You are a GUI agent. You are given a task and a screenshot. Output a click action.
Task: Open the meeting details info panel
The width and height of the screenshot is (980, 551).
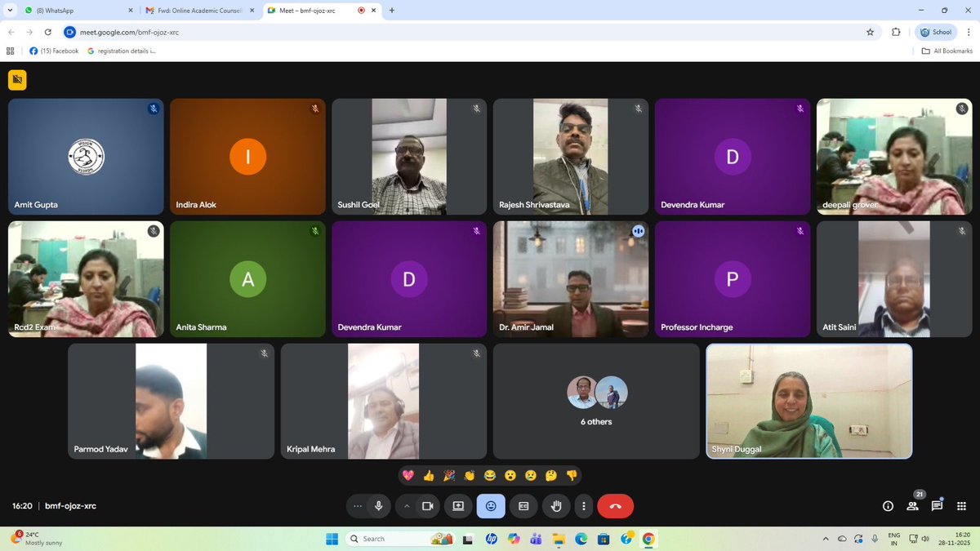pos(888,506)
